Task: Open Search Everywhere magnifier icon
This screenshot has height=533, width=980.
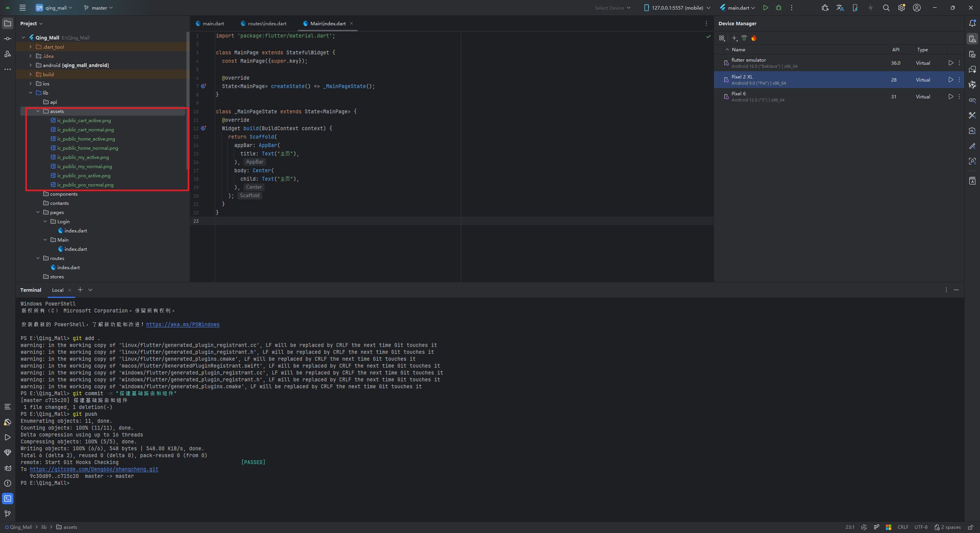Action: pyautogui.click(x=886, y=8)
